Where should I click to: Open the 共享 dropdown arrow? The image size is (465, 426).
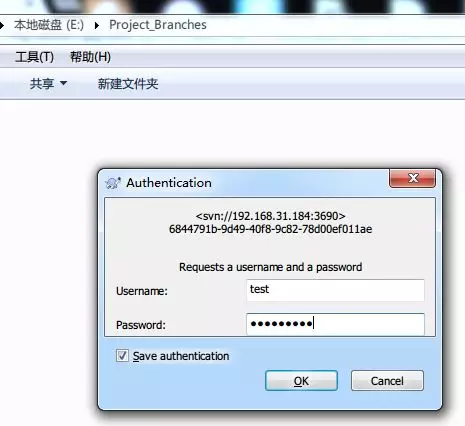tap(63, 83)
